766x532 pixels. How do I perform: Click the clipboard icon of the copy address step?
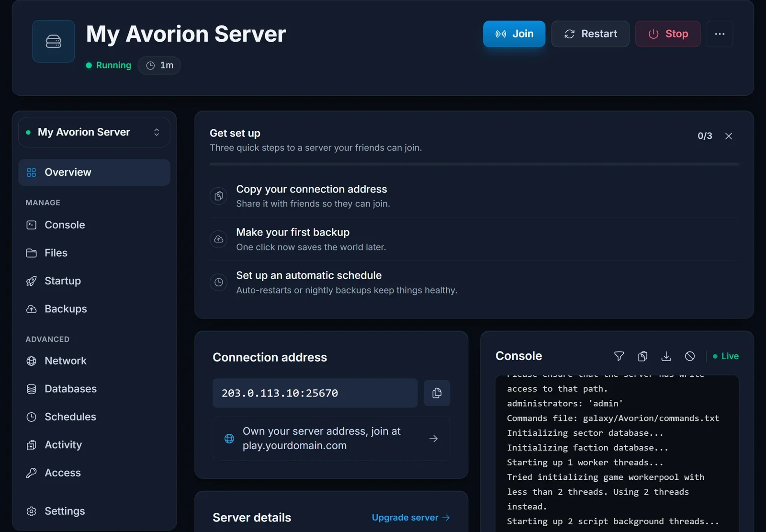219,196
